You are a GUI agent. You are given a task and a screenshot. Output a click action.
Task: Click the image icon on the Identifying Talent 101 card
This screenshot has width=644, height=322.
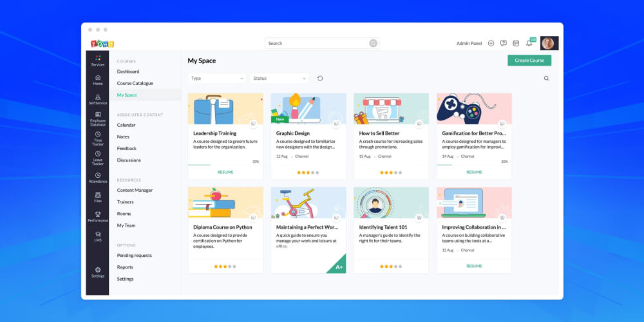click(x=419, y=218)
